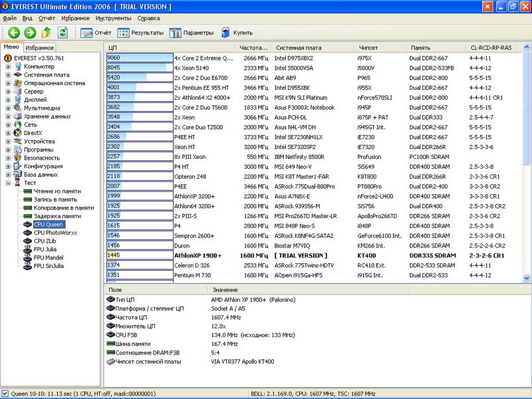
Task: Click the Мультимедиа tree icon
Action: pyautogui.click(x=18, y=108)
